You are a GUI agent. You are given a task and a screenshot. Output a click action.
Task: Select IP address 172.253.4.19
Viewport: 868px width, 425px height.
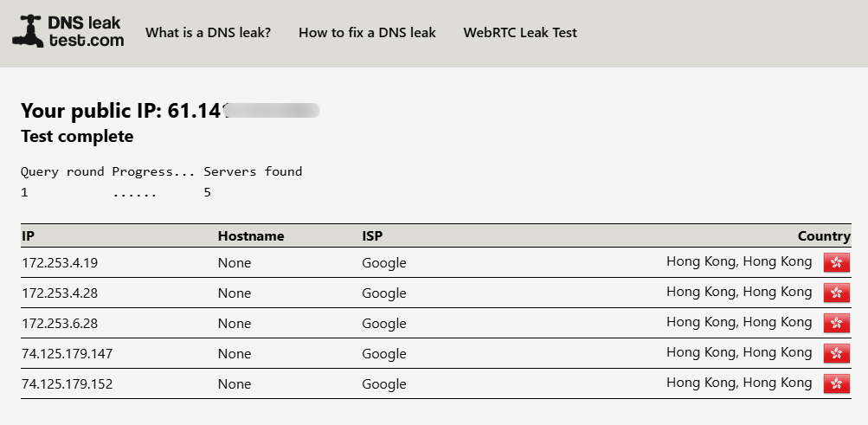[60, 263]
